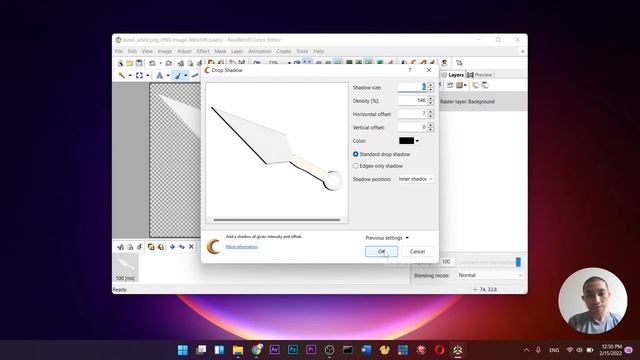Open the Adjust menu
This screenshot has width=640, height=360.
[184, 51]
